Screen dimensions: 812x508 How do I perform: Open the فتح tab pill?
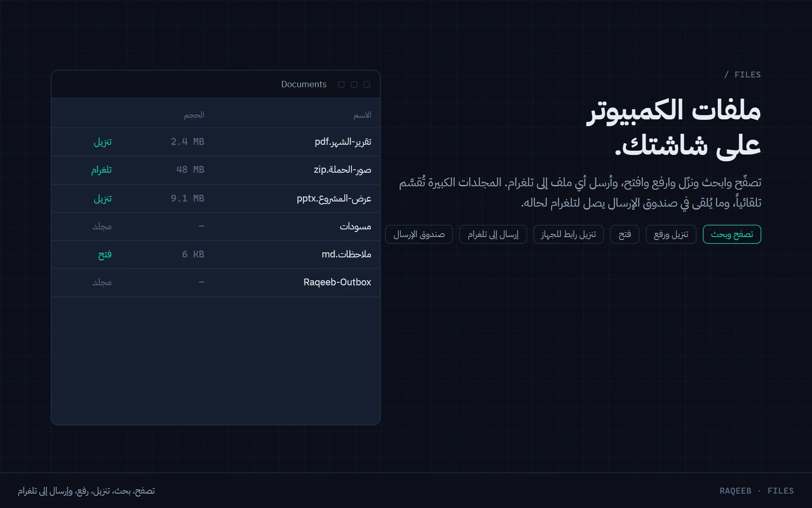click(x=625, y=234)
